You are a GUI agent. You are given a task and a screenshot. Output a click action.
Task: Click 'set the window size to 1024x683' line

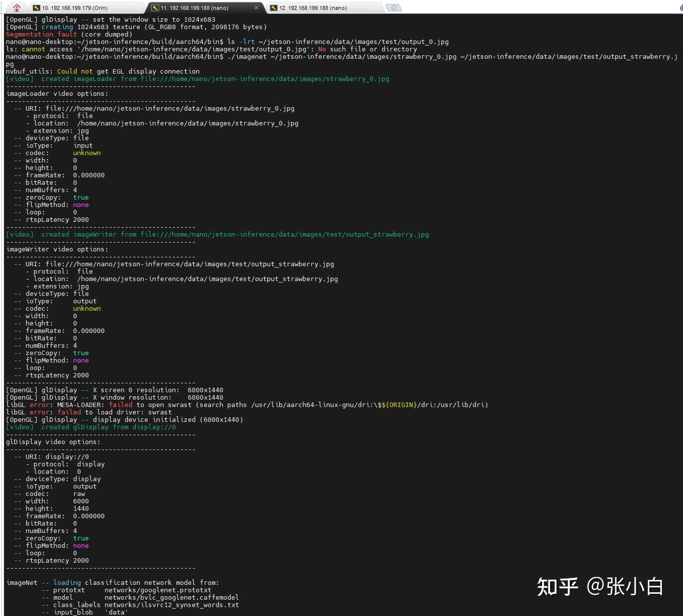coord(111,19)
